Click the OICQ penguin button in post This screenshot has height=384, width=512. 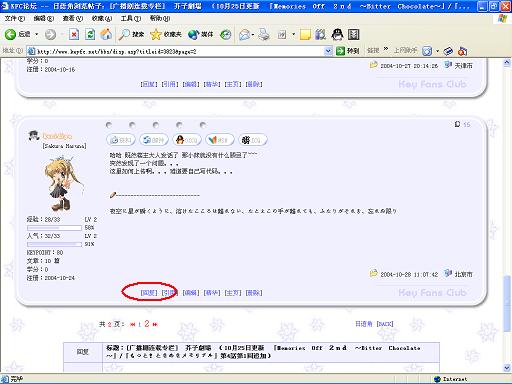coord(187,140)
